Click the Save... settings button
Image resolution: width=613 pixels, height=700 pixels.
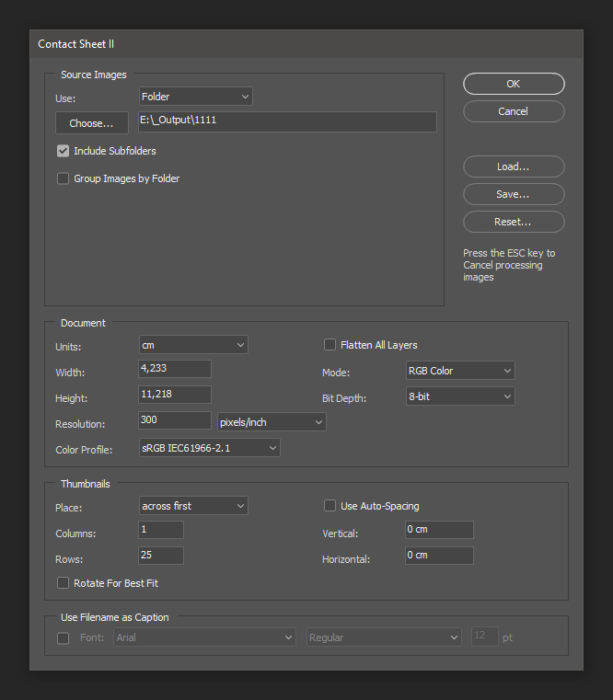click(513, 194)
